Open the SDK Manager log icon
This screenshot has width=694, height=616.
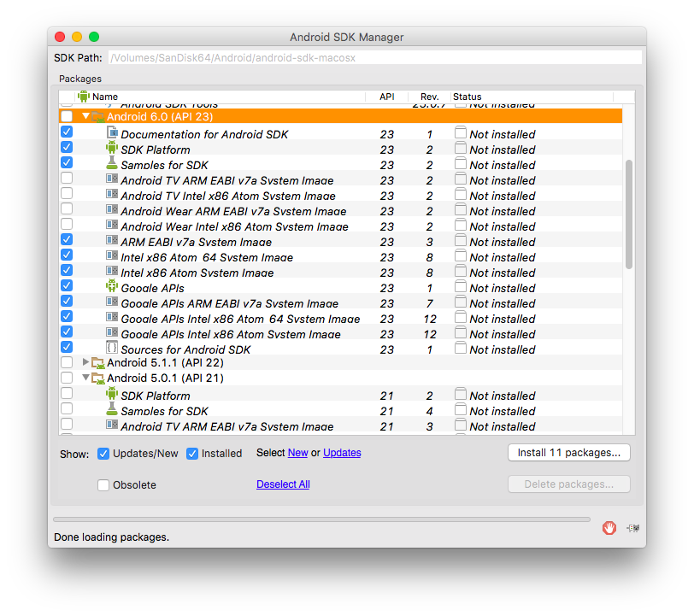tap(633, 528)
